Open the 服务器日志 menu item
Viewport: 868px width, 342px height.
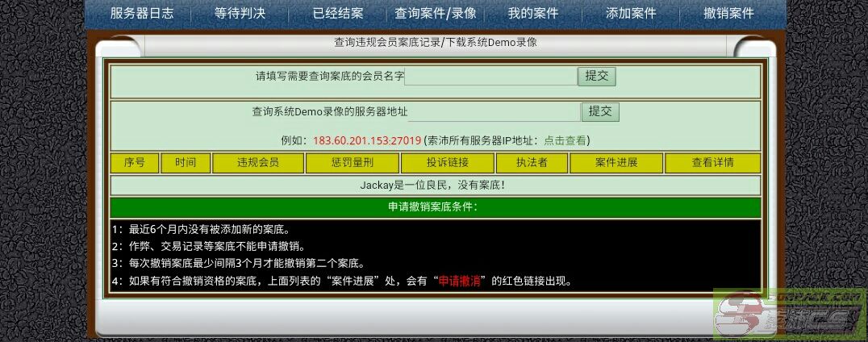pos(141,14)
